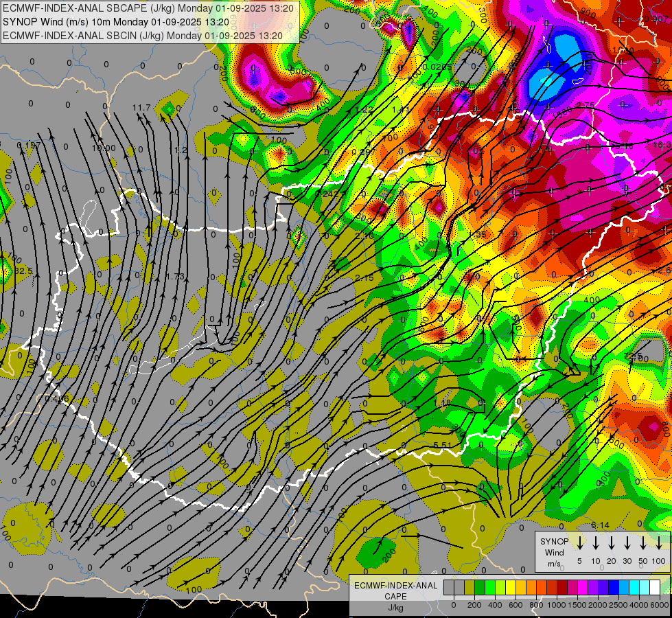Click the 1500 tick on CAPE scale
This screenshot has width=672, height=618.
[x=577, y=605]
